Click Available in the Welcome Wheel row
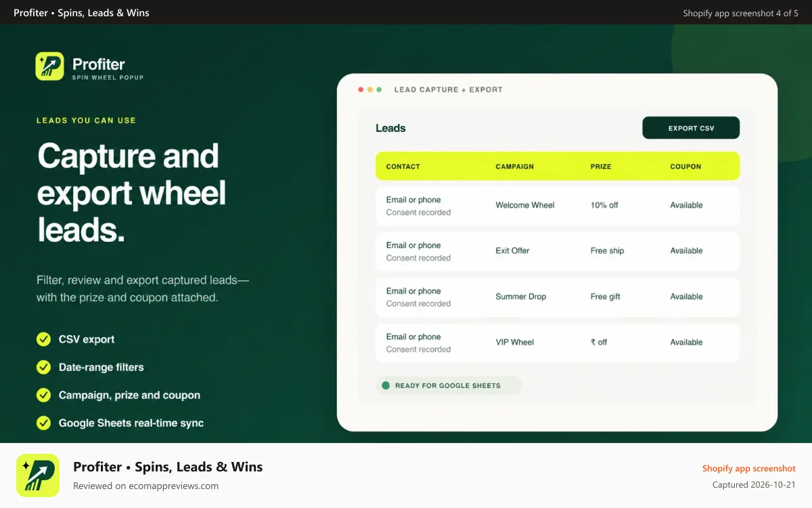The image size is (812, 508). 687,205
